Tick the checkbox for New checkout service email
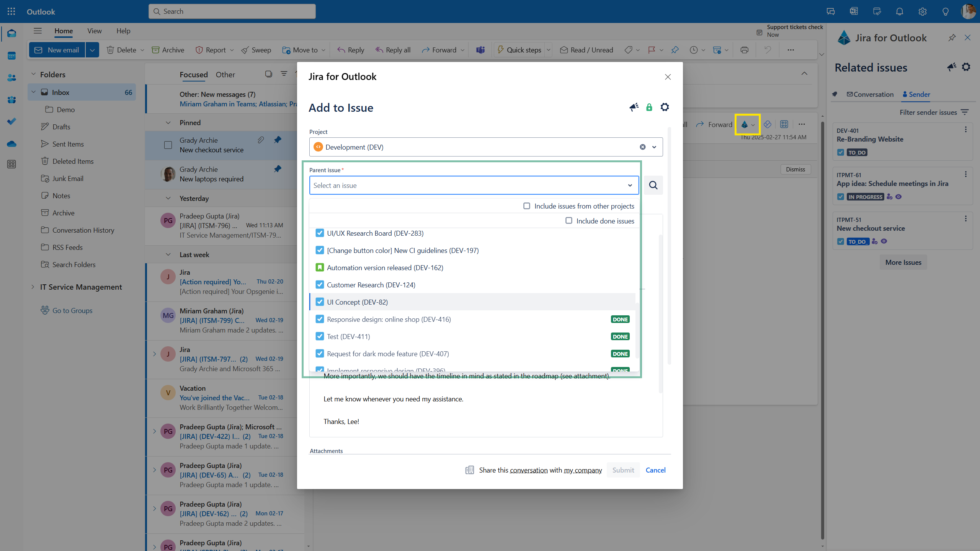Image resolution: width=980 pixels, height=551 pixels. pos(168,145)
